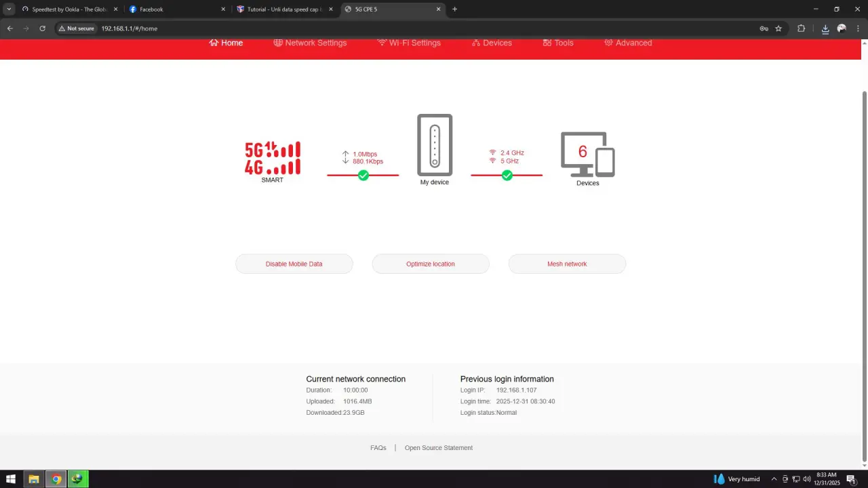Open the Home tab in router menu
868x488 pixels.
[226, 43]
